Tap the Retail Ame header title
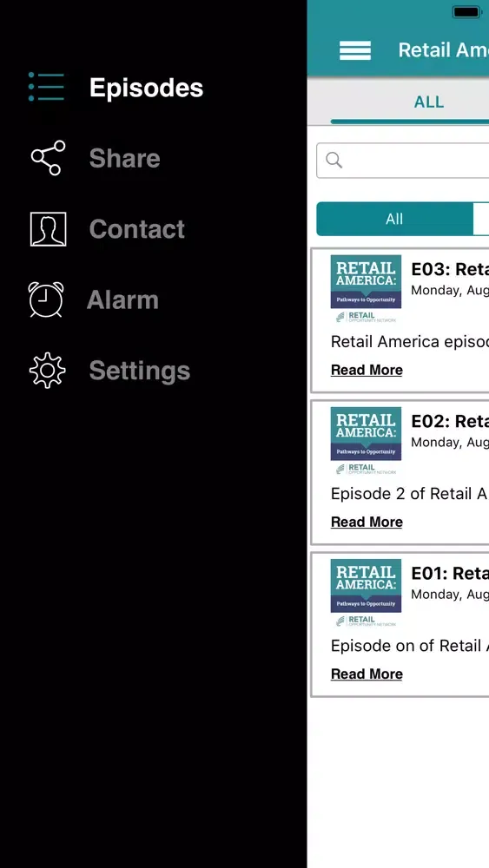489x868 pixels. pos(444,49)
